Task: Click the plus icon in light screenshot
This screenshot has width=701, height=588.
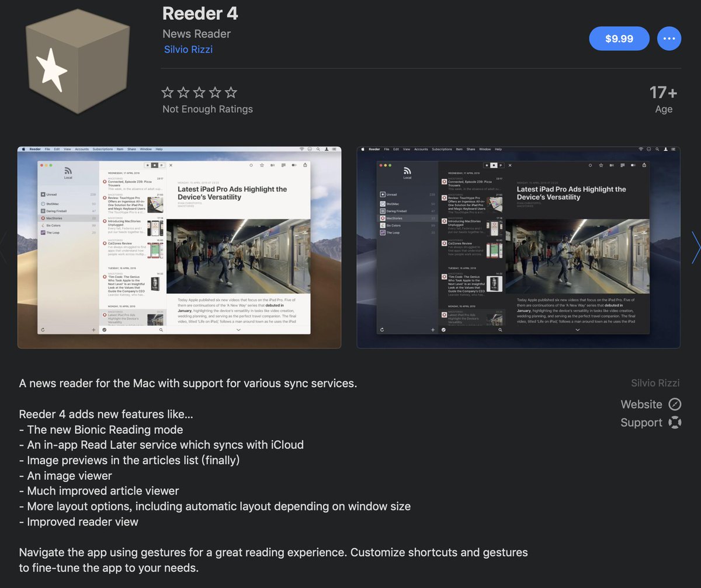Action: [x=93, y=330]
